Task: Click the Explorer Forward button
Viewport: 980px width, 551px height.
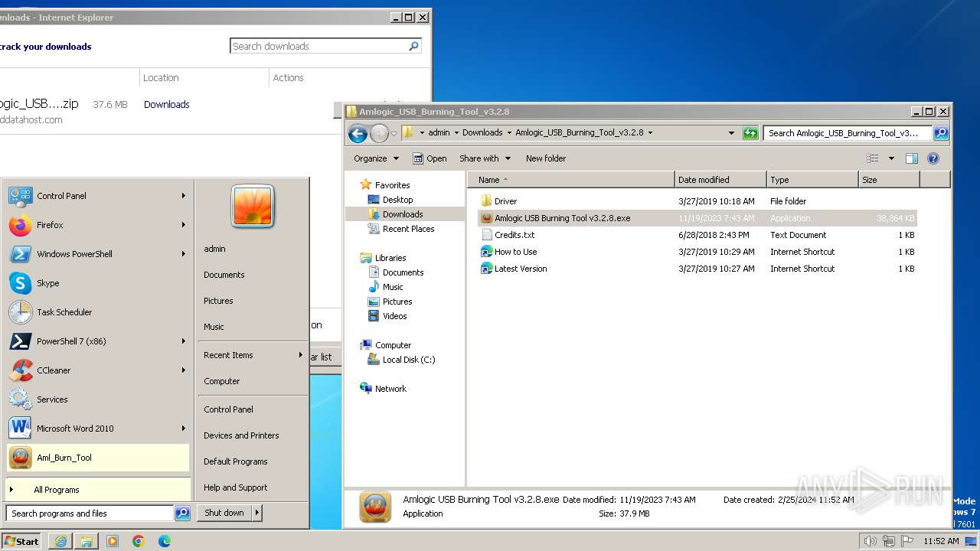Action: [379, 134]
